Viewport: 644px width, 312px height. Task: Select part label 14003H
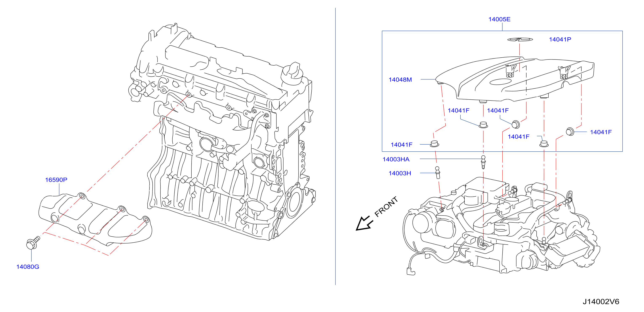click(400, 173)
